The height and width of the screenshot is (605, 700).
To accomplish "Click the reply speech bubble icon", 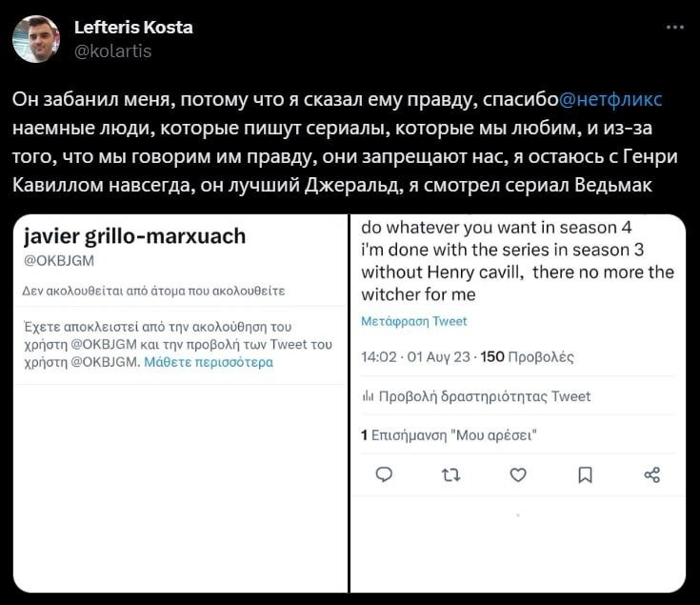I will [384, 474].
